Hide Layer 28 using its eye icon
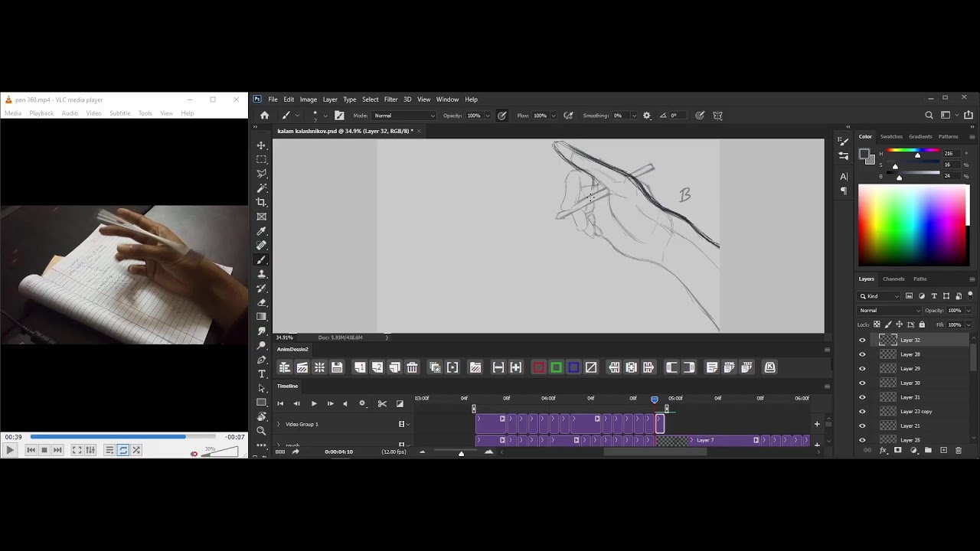This screenshot has width=980, height=551. [x=862, y=354]
